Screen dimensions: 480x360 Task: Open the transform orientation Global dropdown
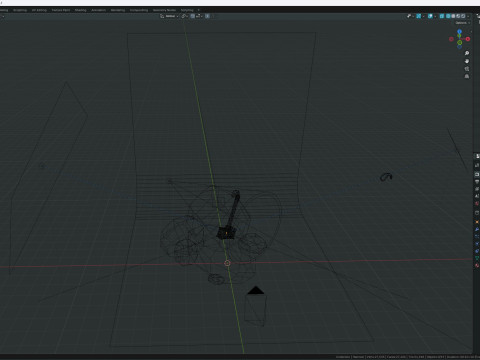coord(169,16)
